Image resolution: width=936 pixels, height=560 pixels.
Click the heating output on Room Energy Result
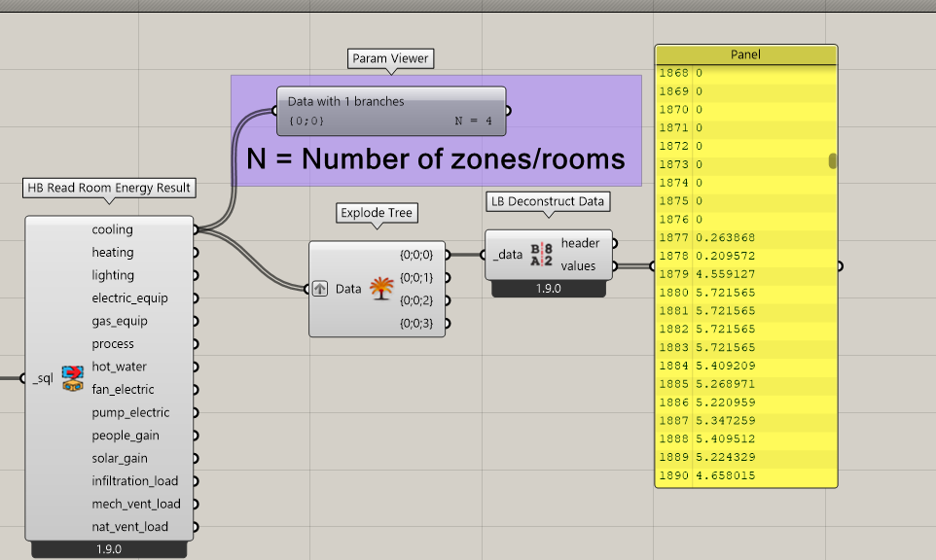click(x=113, y=252)
